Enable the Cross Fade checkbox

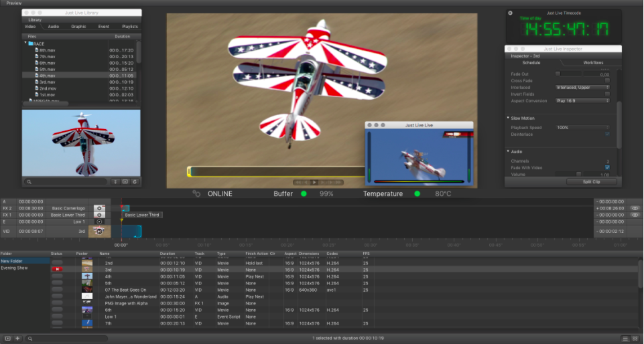[x=607, y=81]
